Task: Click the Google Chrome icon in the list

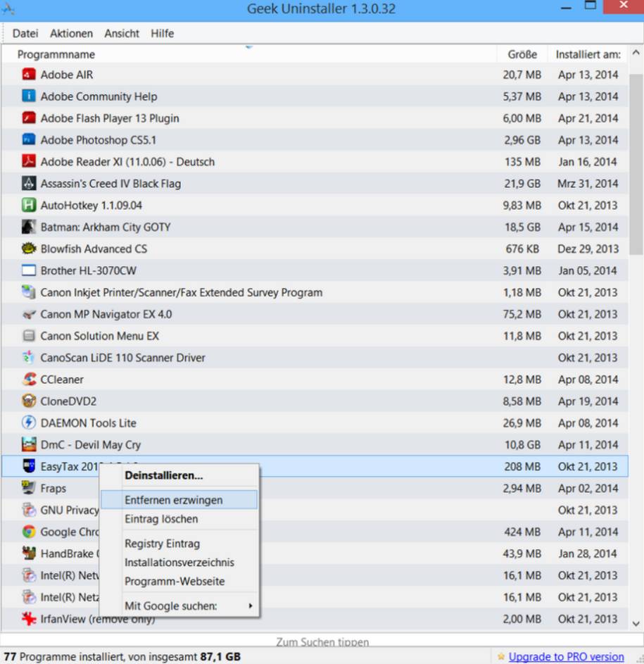Action: point(28,532)
